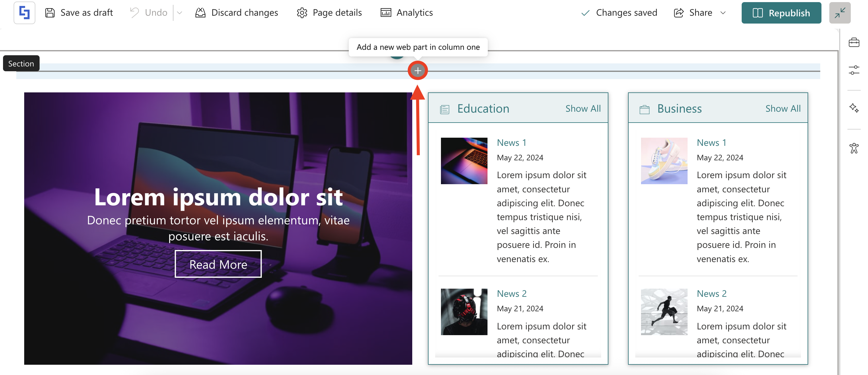Open the accessibility figure icon in sidebar
The image size is (868, 375).
(x=853, y=148)
